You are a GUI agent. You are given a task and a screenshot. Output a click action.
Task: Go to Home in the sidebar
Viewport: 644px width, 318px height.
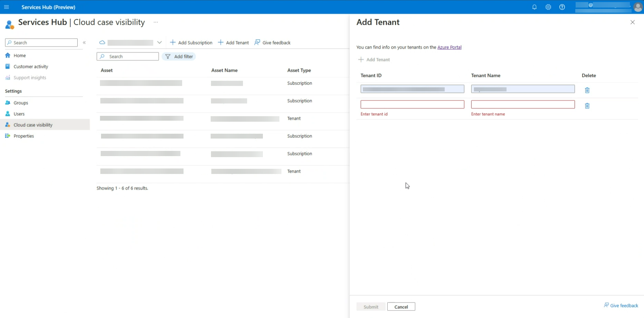click(20, 55)
